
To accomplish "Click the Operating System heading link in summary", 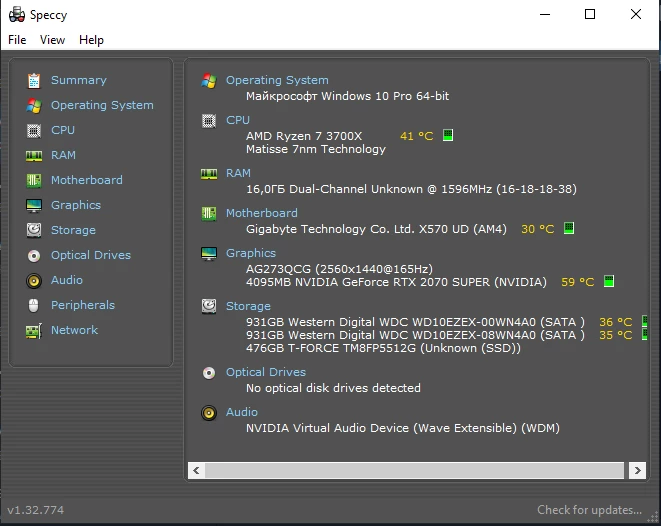I will click(277, 80).
